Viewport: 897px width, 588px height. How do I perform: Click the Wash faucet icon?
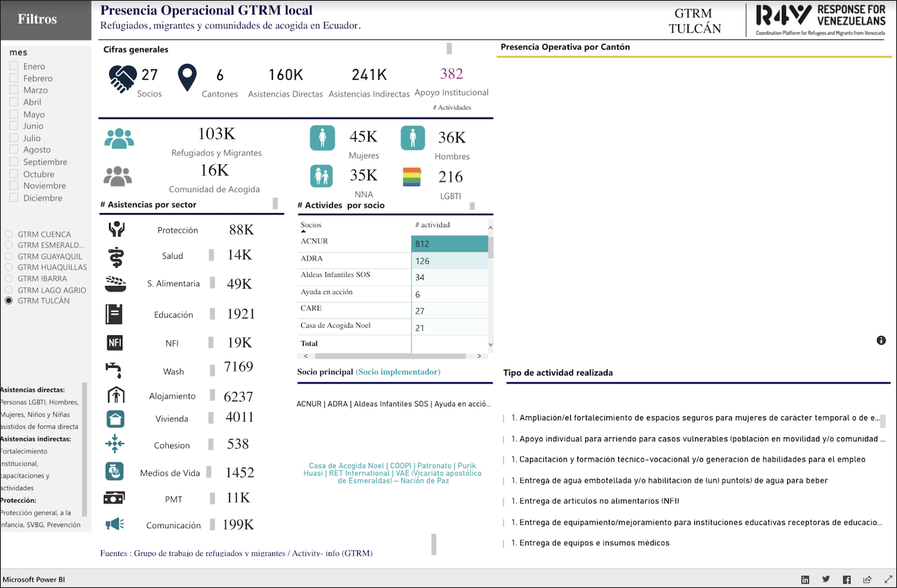pyautogui.click(x=114, y=370)
